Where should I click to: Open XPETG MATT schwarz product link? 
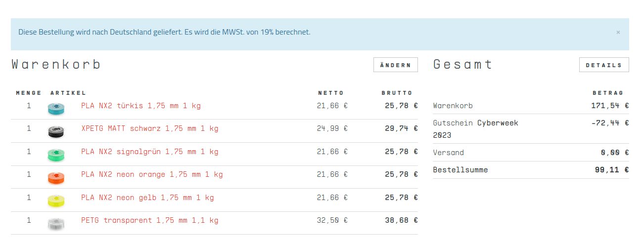point(150,128)
